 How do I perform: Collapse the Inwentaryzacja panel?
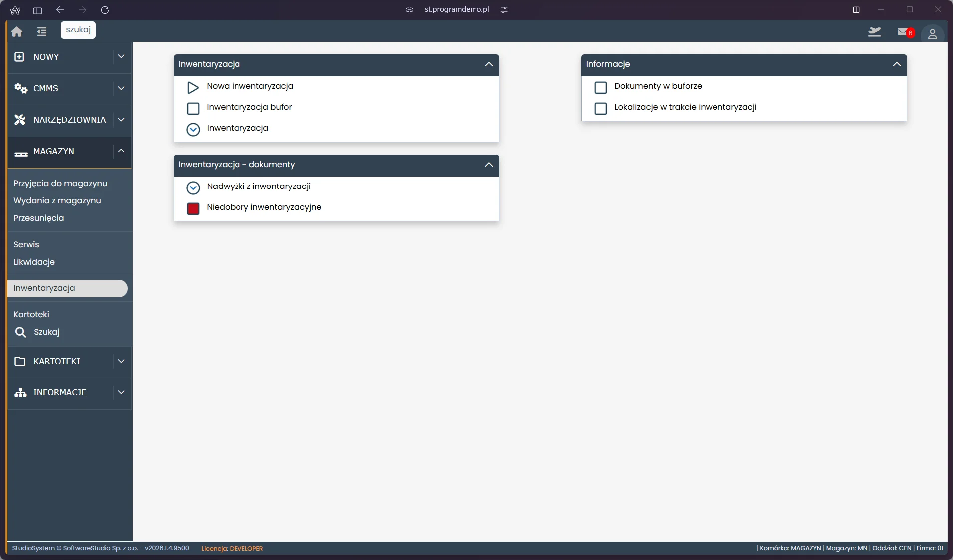(489, 64)
